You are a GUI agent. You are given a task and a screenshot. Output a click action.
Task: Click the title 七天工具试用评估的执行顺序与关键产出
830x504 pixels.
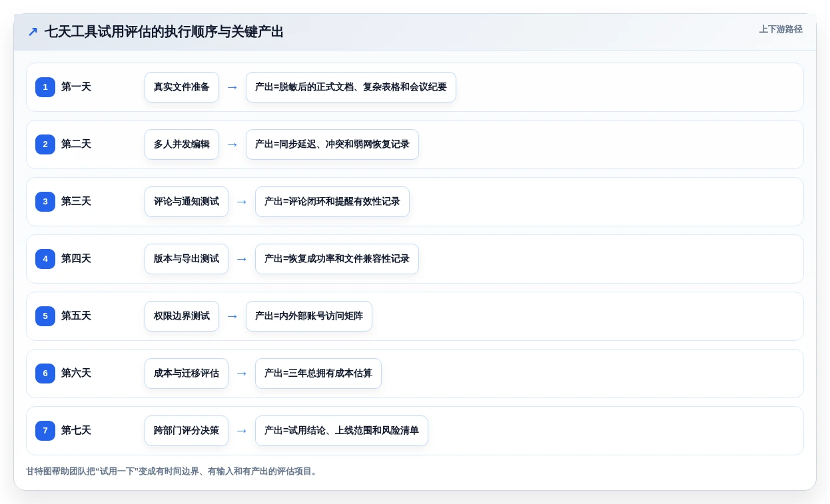click(x=164, y=31)
